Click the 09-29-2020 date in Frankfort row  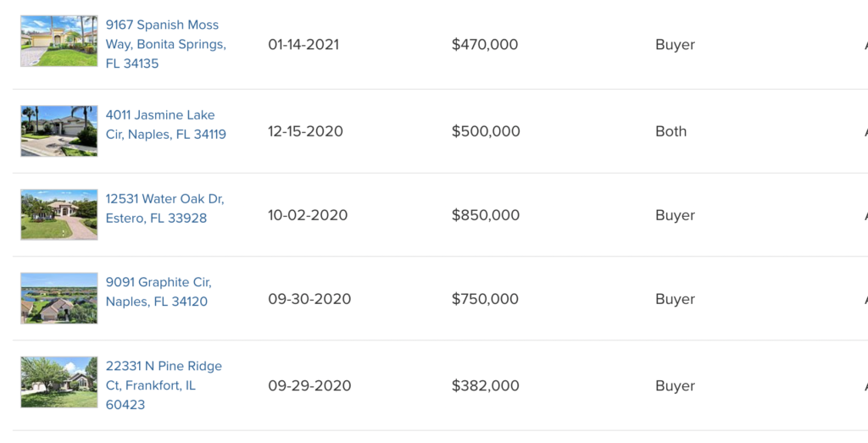[x=309, y=385]
